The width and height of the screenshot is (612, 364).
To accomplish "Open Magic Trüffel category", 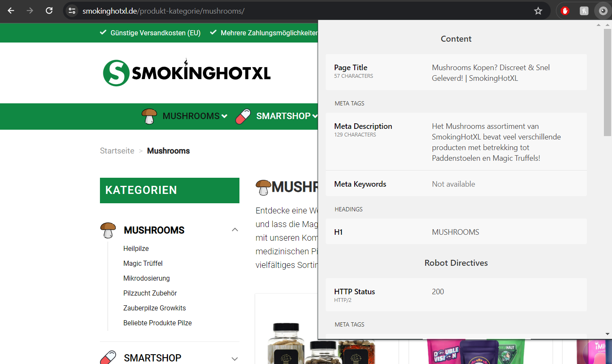I will [143, 263].
